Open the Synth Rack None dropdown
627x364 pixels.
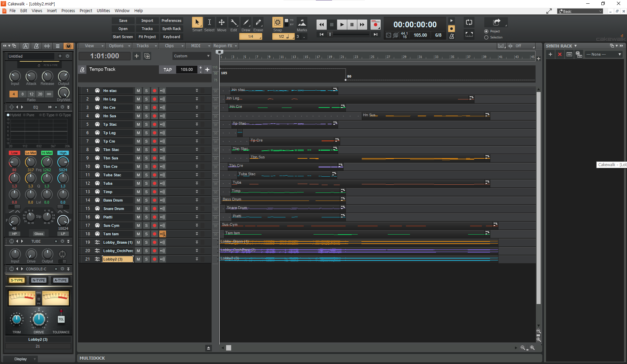click(603, 54)
